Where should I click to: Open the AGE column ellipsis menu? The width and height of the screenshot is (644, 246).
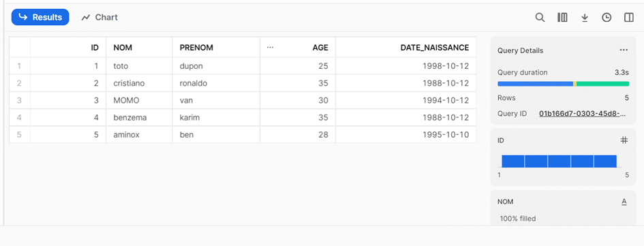(270, 47)
